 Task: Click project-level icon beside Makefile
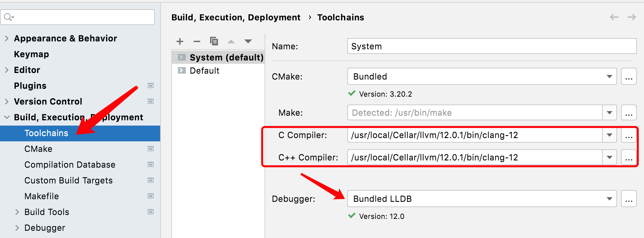click(x=151, y=196)
